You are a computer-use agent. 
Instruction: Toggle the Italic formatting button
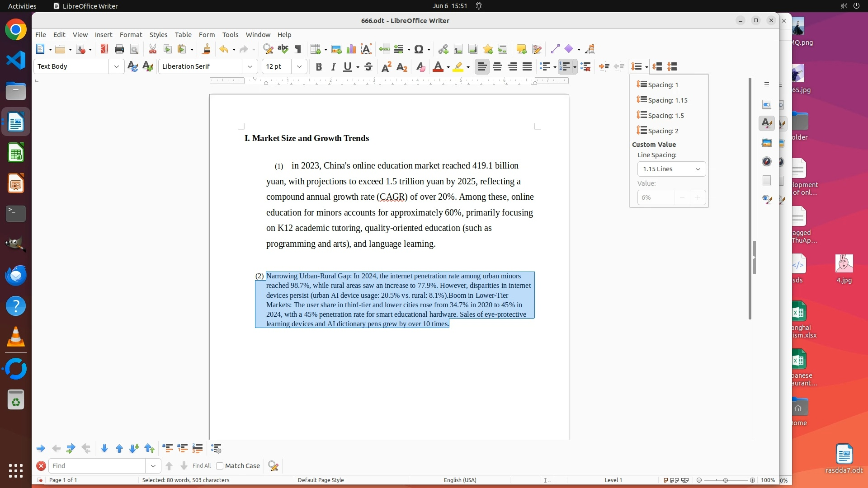(x=333, y=67)
